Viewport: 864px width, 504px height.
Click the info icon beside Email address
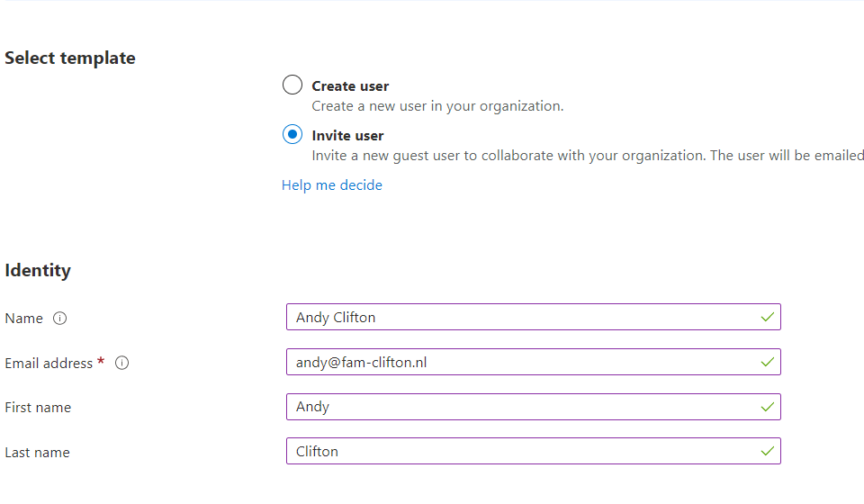pos(122,364)
